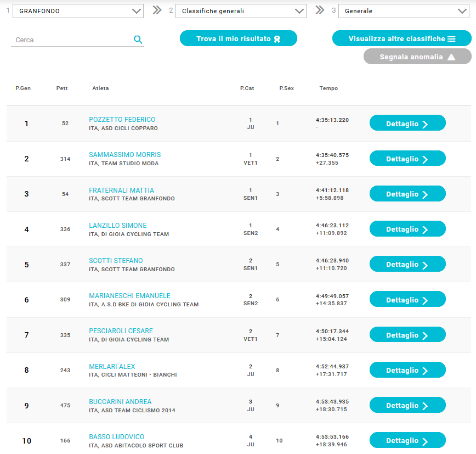Click the warning triangle in Segnala anomalia
This screenshot has height=454, width=476.
[x=451, y=57]
